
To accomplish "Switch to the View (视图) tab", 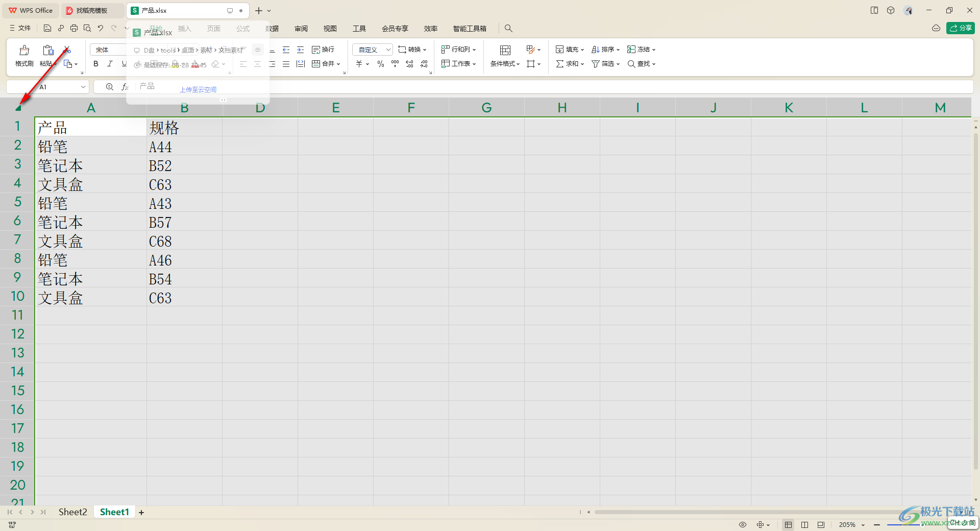I will pos(330,29).
